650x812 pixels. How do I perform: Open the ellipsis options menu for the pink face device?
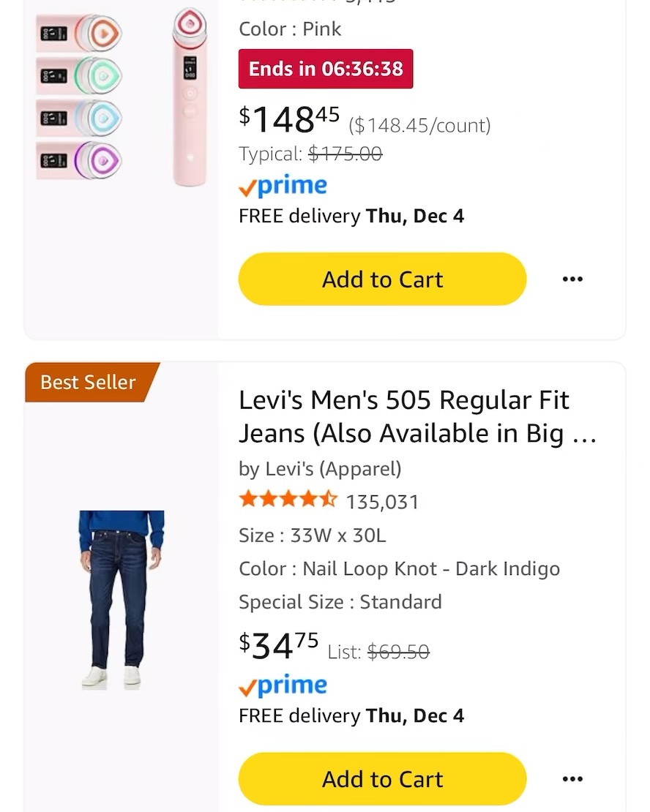tap(572, 279)
